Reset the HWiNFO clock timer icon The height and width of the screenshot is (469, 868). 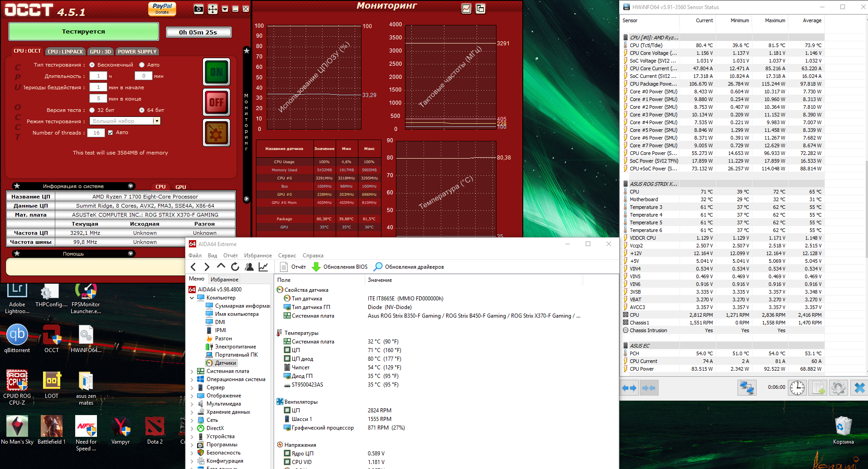pyautogui.click(x=797, y=388)
